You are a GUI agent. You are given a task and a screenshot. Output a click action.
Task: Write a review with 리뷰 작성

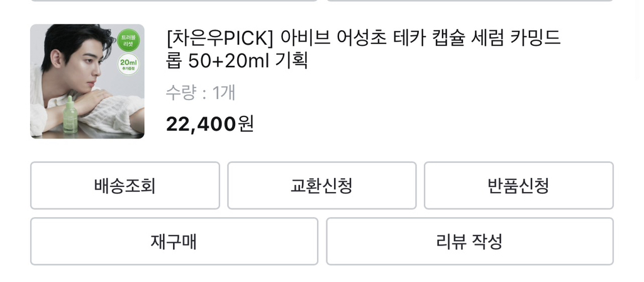(x=469, y=241)
